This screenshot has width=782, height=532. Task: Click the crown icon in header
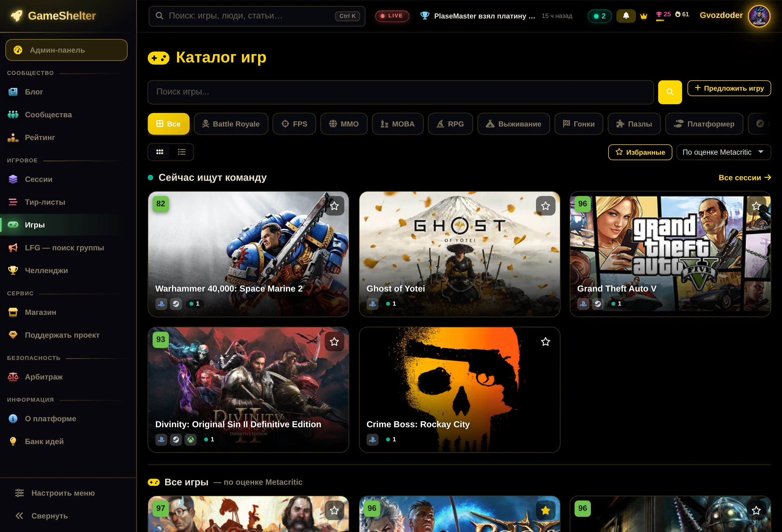tap(644, 16)
